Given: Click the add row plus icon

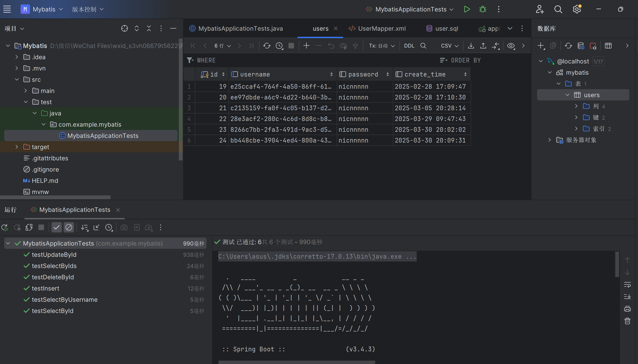Looking at the screenshot, I should (306, 46).
